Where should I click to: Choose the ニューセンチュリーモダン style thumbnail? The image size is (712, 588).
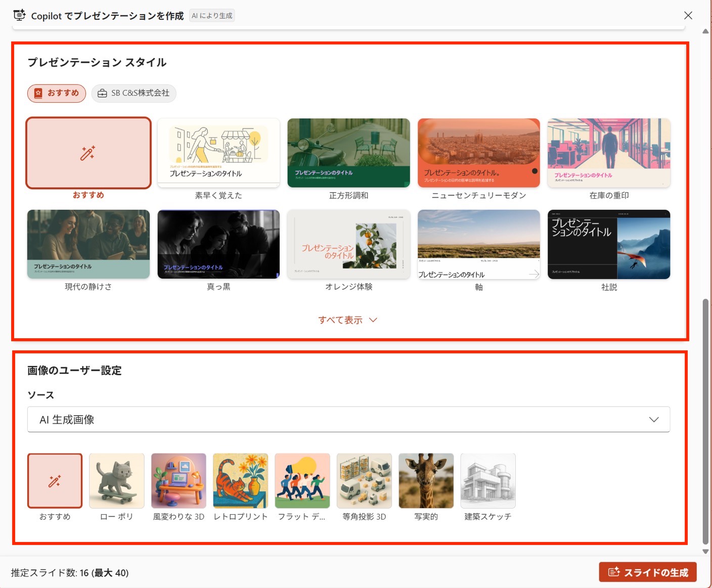tap(478, 153)
